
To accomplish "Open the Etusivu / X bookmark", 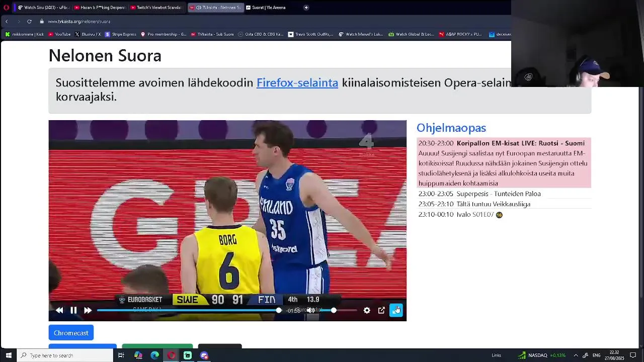I will tap(88, 34).
